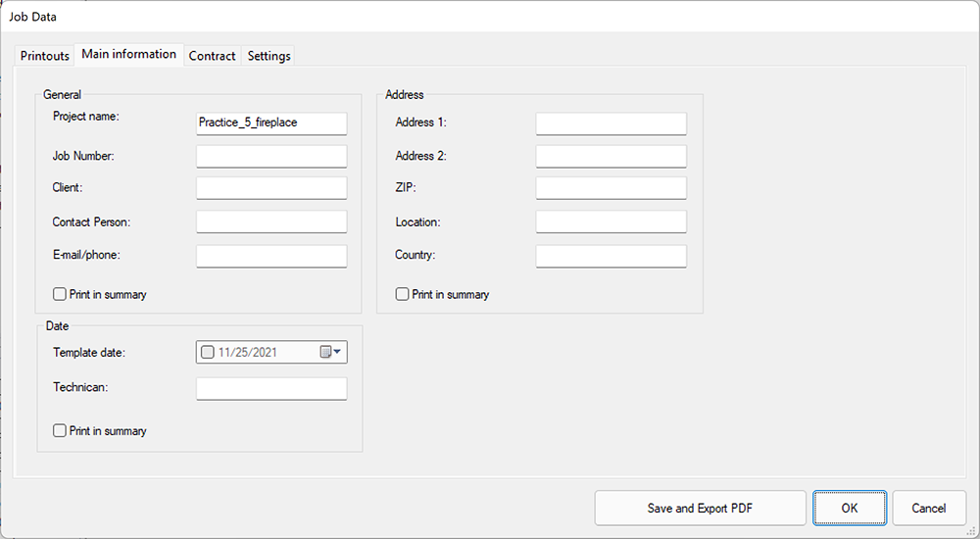The image size is (980, 539).
Task: Select the Contact Person field
Action: (271, 222)
